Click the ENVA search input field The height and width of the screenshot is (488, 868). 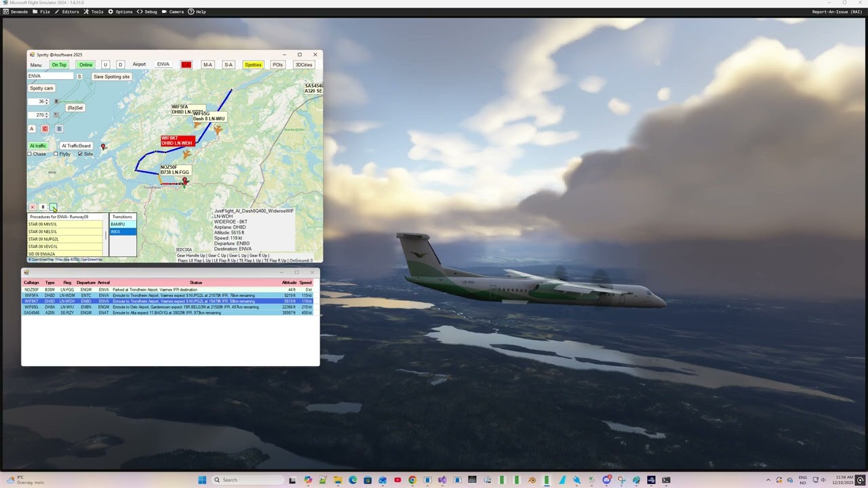tap(50, 76)
